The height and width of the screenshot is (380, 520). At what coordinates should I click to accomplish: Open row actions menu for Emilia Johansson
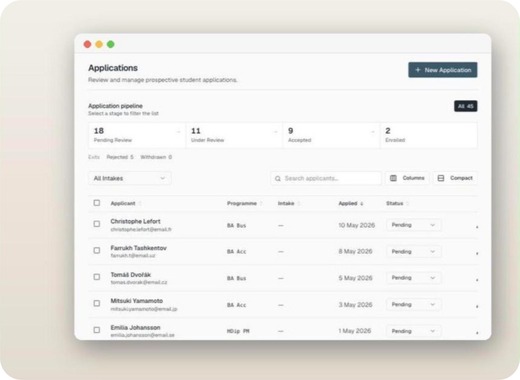pyautogui.click(x=477, y=332)
